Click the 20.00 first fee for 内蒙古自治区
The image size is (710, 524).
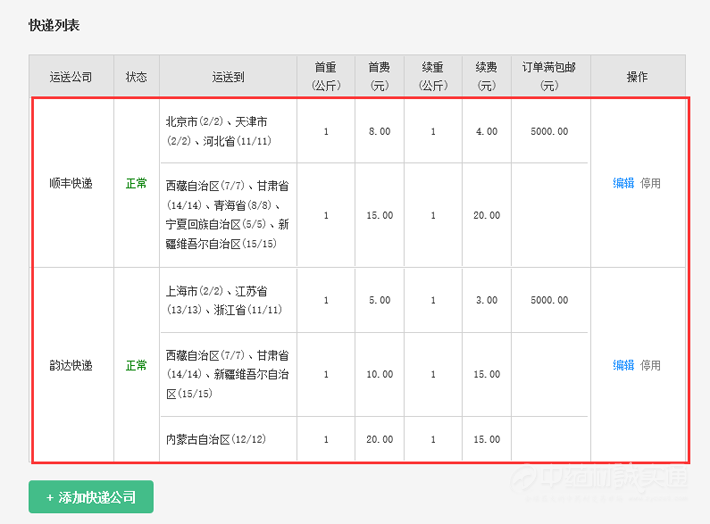click(x=379, y=439)
